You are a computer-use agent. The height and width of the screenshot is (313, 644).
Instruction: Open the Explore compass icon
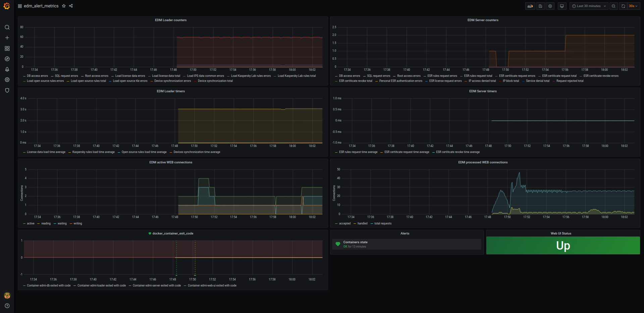[7, 59]
